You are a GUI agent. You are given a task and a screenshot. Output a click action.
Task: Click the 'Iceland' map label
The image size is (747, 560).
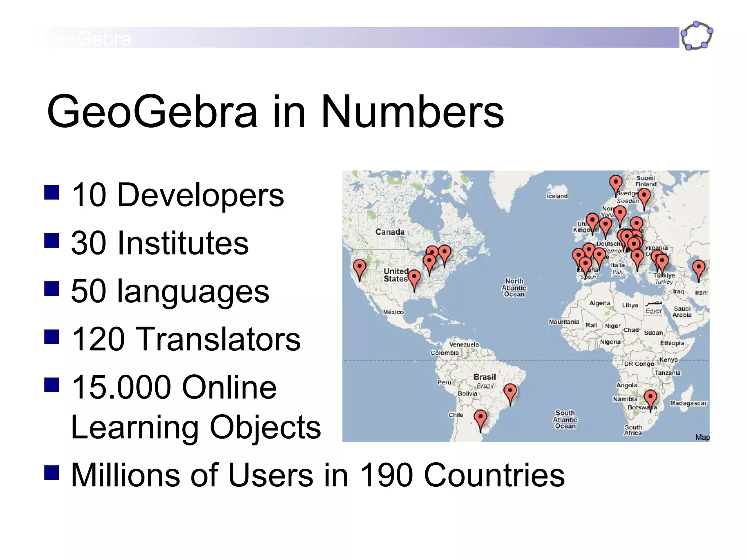[557, 196]
